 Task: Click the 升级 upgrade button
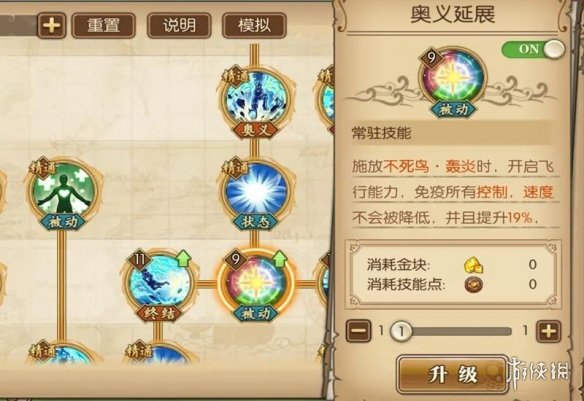click(453, 374)
